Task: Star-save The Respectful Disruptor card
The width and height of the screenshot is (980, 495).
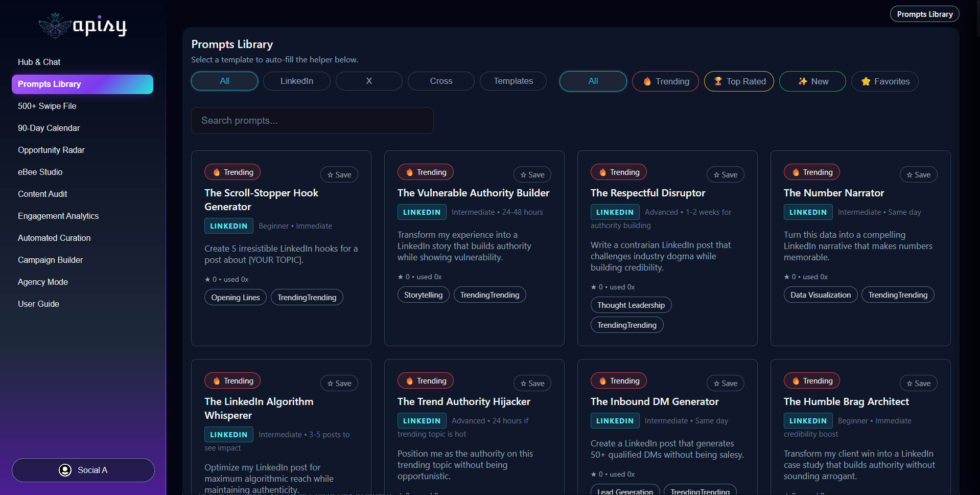Action: 726,175
